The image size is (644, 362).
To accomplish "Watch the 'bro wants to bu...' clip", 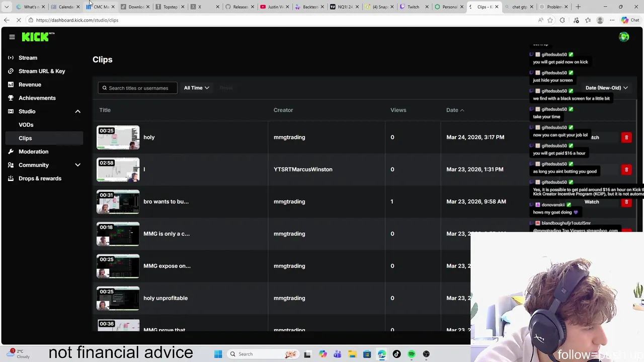I will click(592, 202).
